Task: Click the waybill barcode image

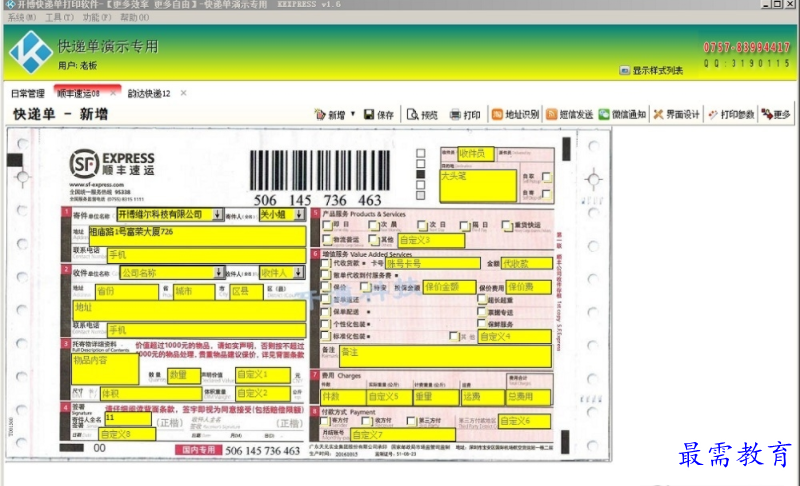Action: (320, 171)
